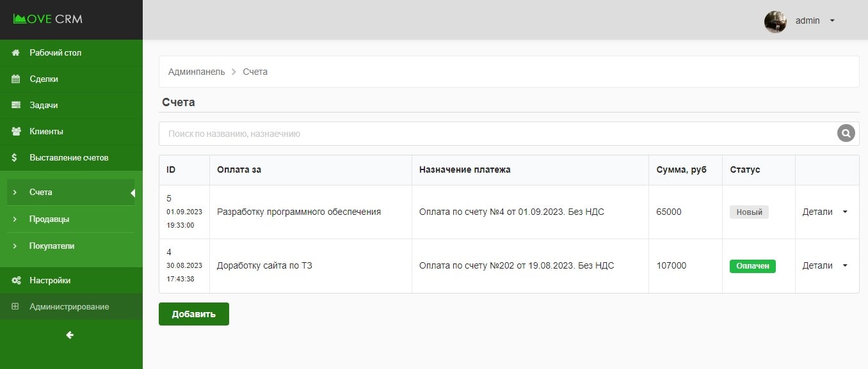Select Счета in the sidebar submenu

coord(41,192)
